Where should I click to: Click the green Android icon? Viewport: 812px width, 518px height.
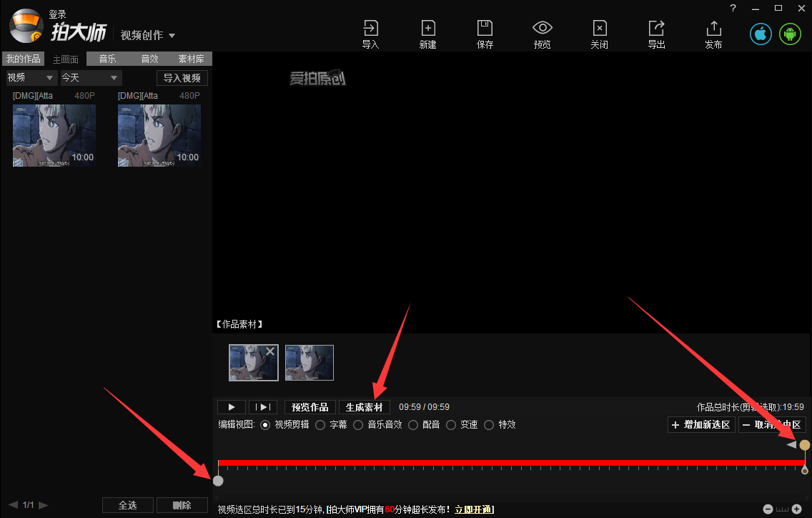coord(790,33)
